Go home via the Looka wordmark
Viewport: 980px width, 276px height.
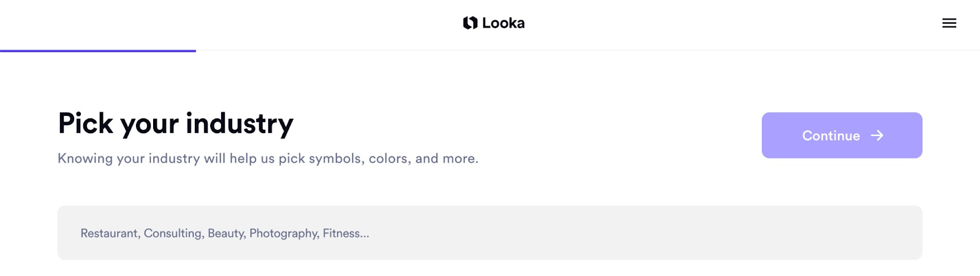click(x=503, y=23)
